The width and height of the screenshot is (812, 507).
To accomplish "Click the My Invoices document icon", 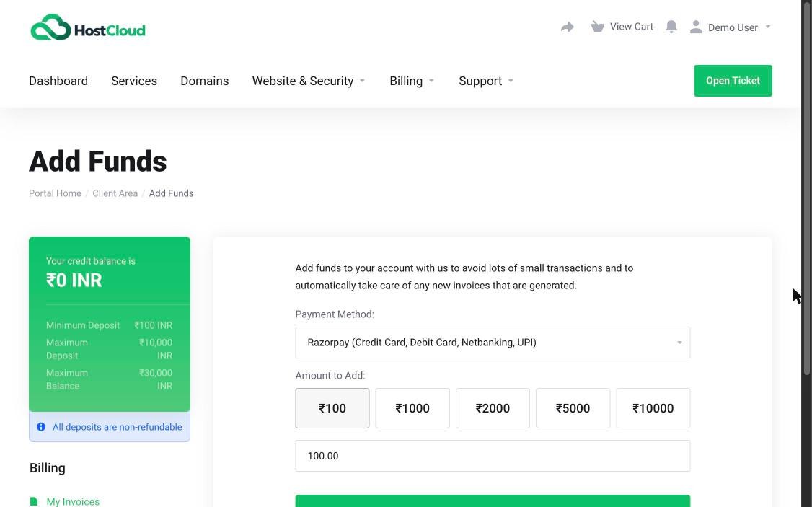I will click(34, 501).
